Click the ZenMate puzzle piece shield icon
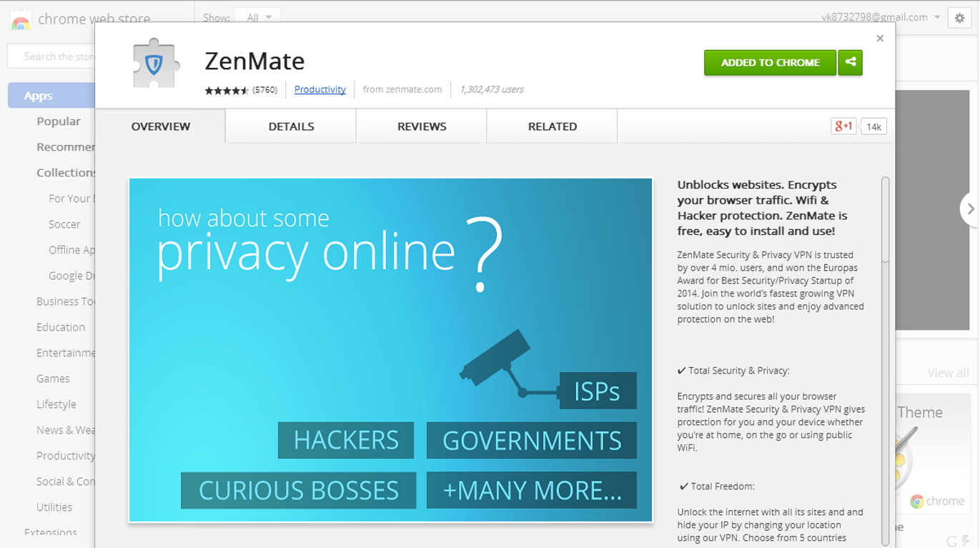 [156, 64]
